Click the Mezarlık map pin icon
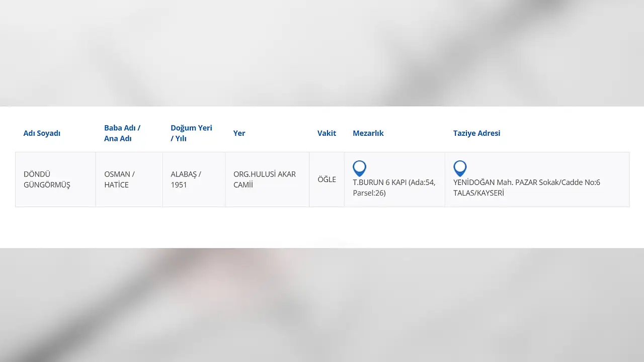 click(x=359, y=168)
